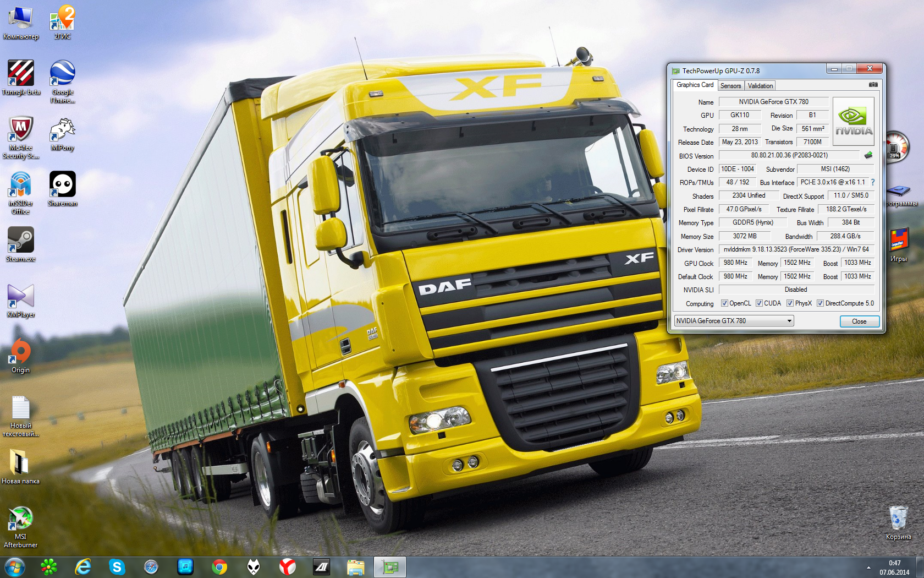Image resolution: width=924 pixels, height=578 pixels.
Task: Click the BIOS Version field
Action: tap(789, 155)
